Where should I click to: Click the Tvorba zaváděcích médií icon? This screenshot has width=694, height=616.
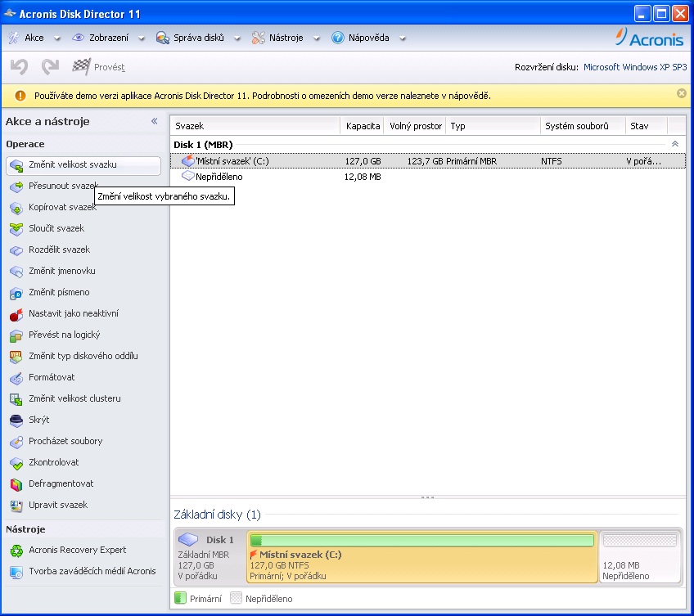point(16,572)
